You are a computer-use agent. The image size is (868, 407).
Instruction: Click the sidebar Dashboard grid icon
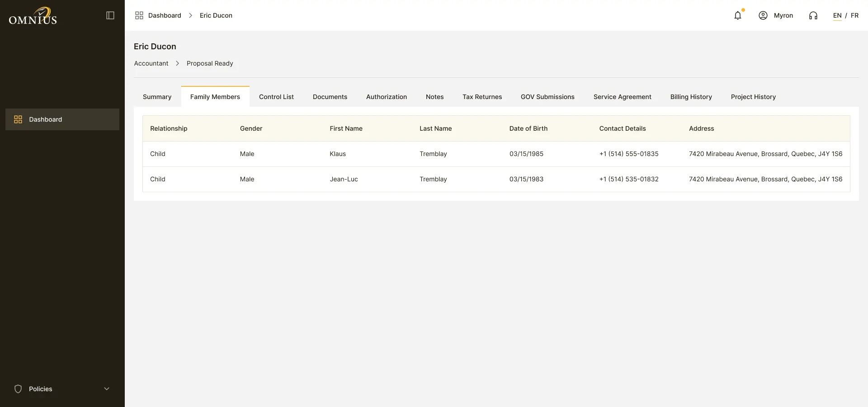tap(18, 119)
